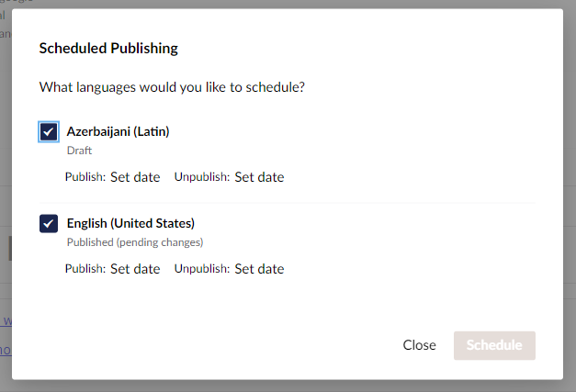Click the 'Published (pending changes)' status text
The image size is (576, 392).
click(x=134, y=242)
